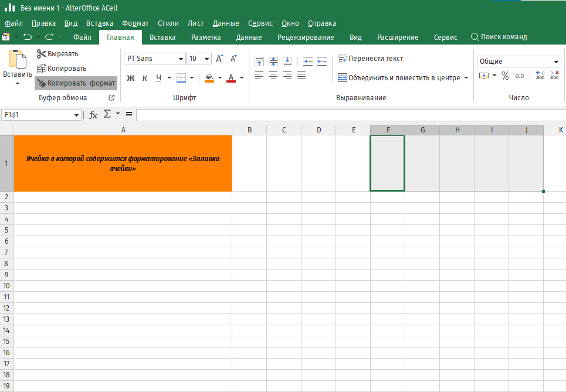Click the Sum sigma icon
566x392 pixels.
pyautogui.click(x=107, y=114)
